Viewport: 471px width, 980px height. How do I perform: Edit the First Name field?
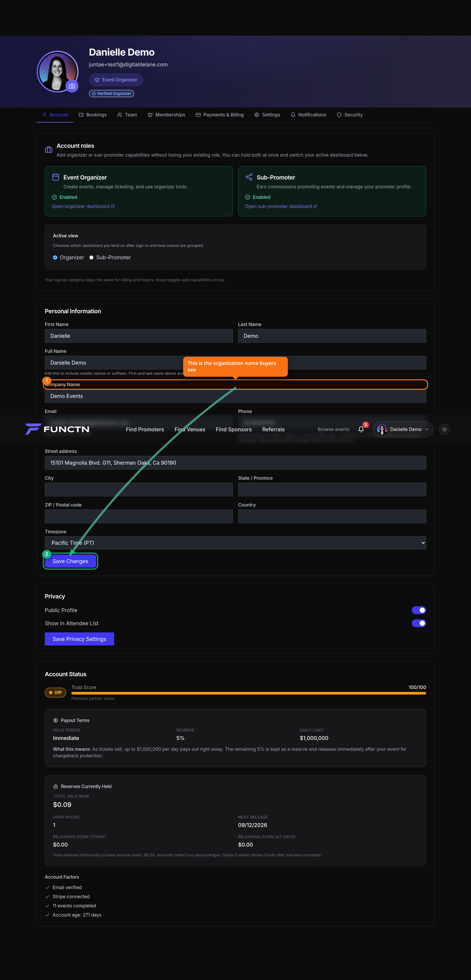139,336
